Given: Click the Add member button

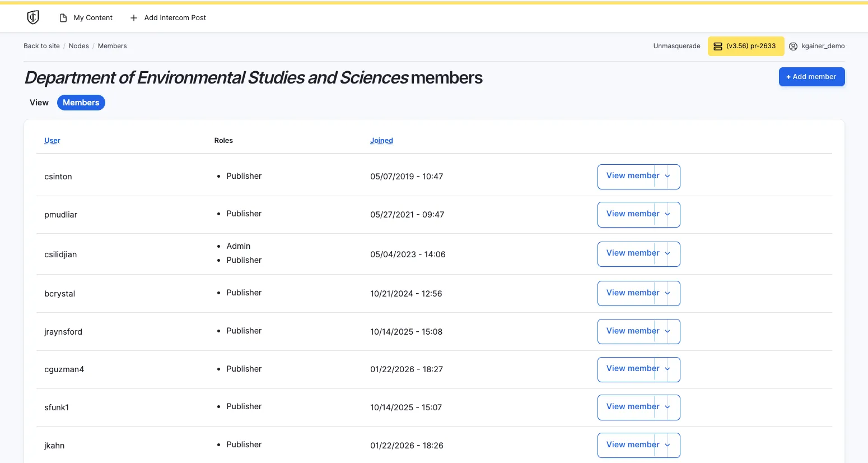Looking at the screenshot, I should 811,77.
